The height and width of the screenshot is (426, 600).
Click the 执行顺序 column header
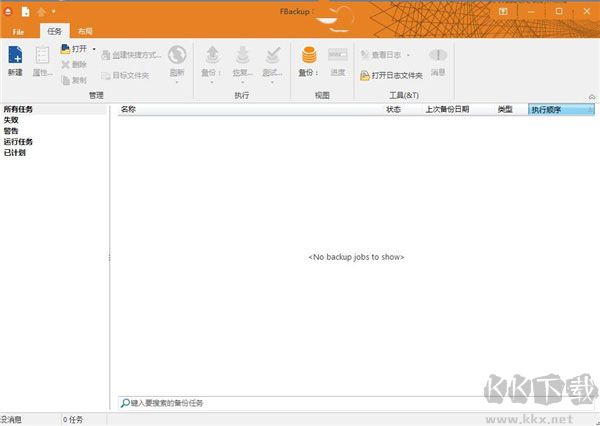tap(561, 110)
